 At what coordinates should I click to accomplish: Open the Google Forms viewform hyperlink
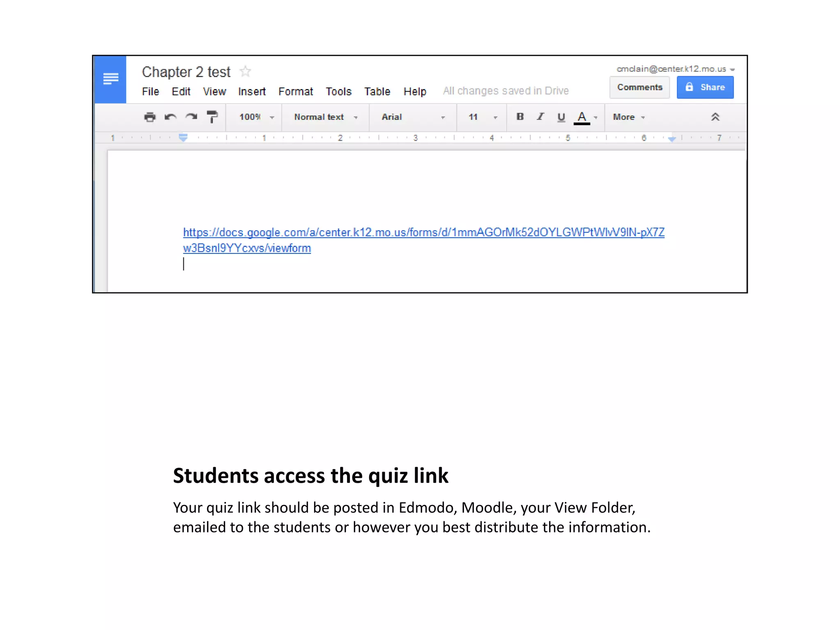click(x=423, y=240)
